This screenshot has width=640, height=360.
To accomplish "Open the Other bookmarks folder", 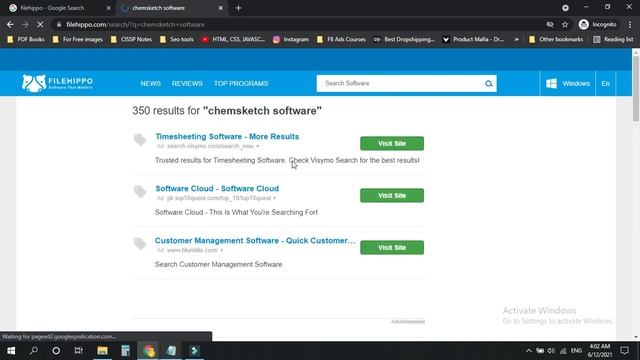I will (556, 39).
